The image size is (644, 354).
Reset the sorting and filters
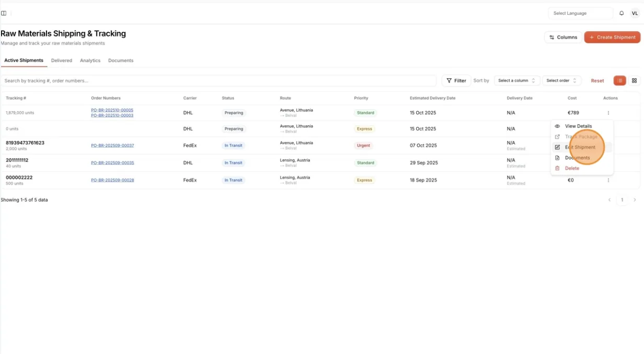pos(597,80)
